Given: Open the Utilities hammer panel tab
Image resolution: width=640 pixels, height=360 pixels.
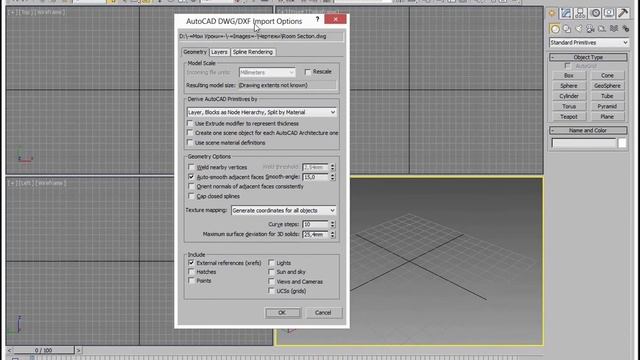Looking at the screenshot, I should [x=623, y=13].
